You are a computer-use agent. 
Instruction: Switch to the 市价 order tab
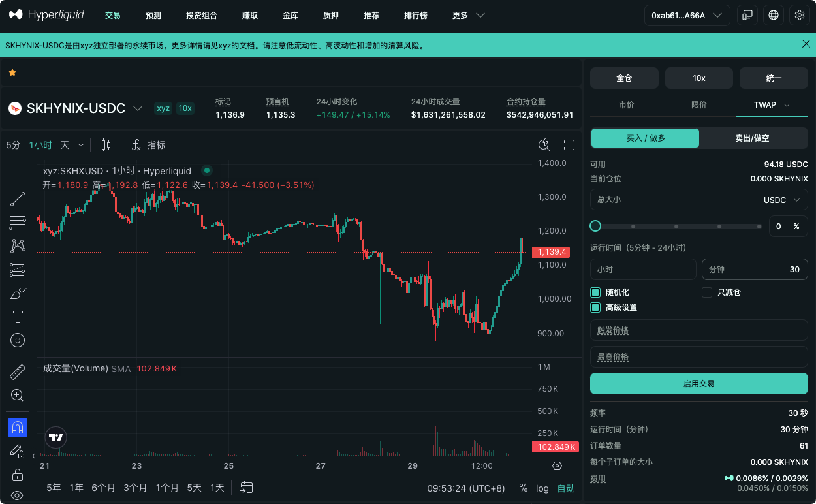(x=626, y=105)
